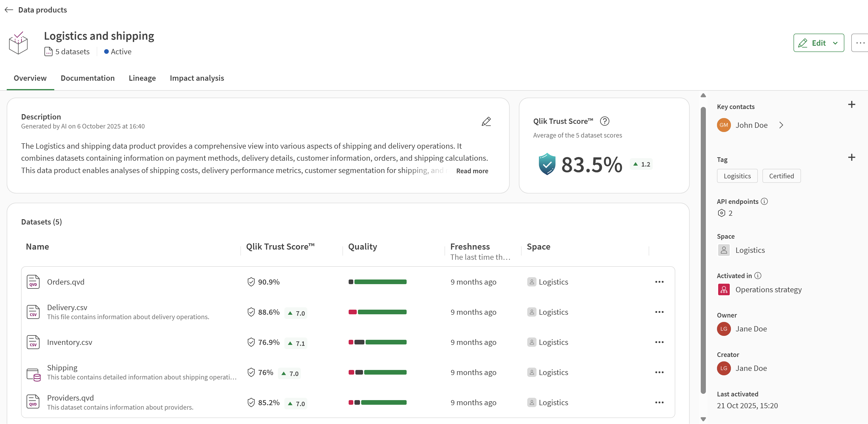Open the Impact analysis tab
Viewport: 868px width, 424px height.
coord(196,78)
